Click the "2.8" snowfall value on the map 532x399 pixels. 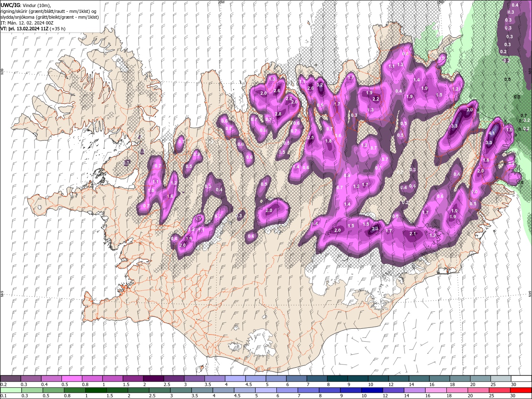278,114
